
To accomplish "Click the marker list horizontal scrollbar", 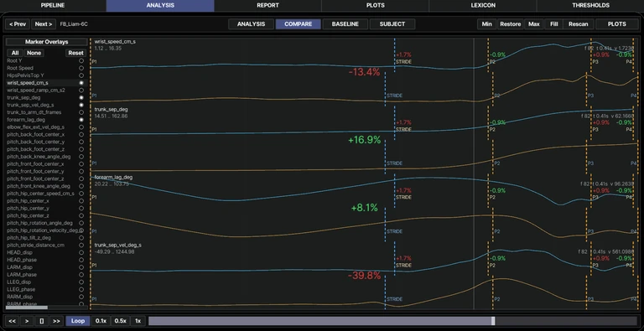I will pos(27,308).
